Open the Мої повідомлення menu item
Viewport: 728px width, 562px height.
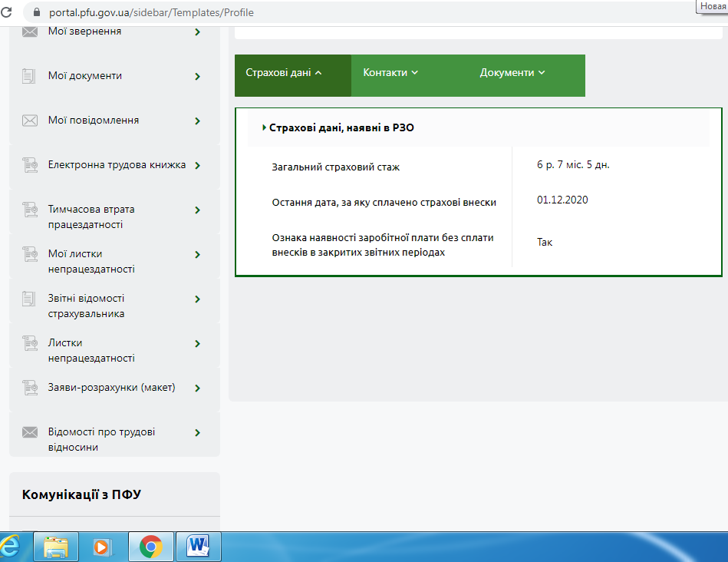coord(94,121)
